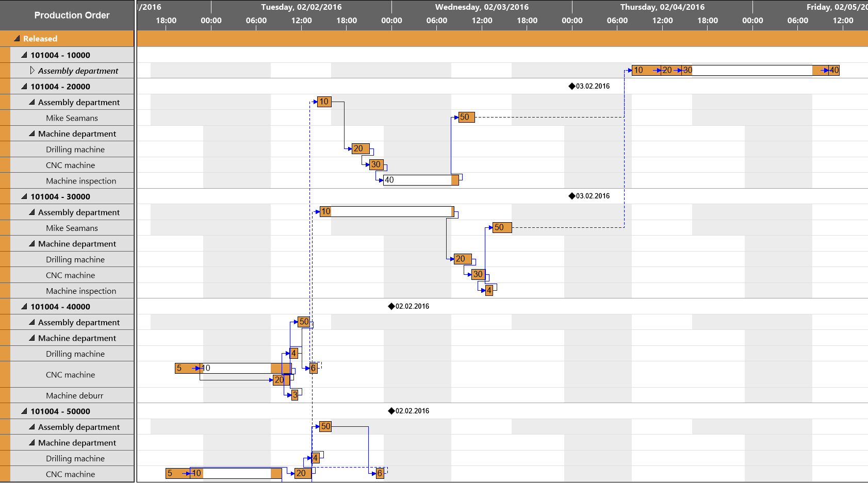Select operation 20 on order 30000 Drilling machine
The width and height of the screenshot is (868, 483).
click(x=463, y=259)
